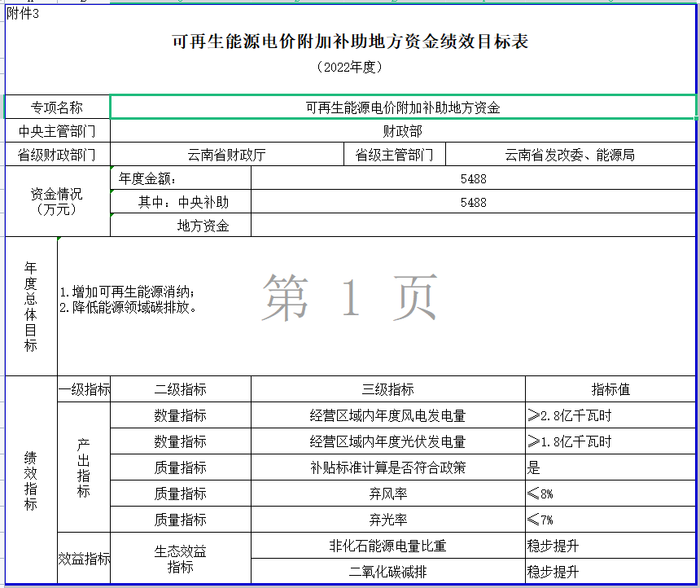700x588 pixels.
Task: Select the annual goals text 增加可再生能源消纳
Action: tap(129, 292)
